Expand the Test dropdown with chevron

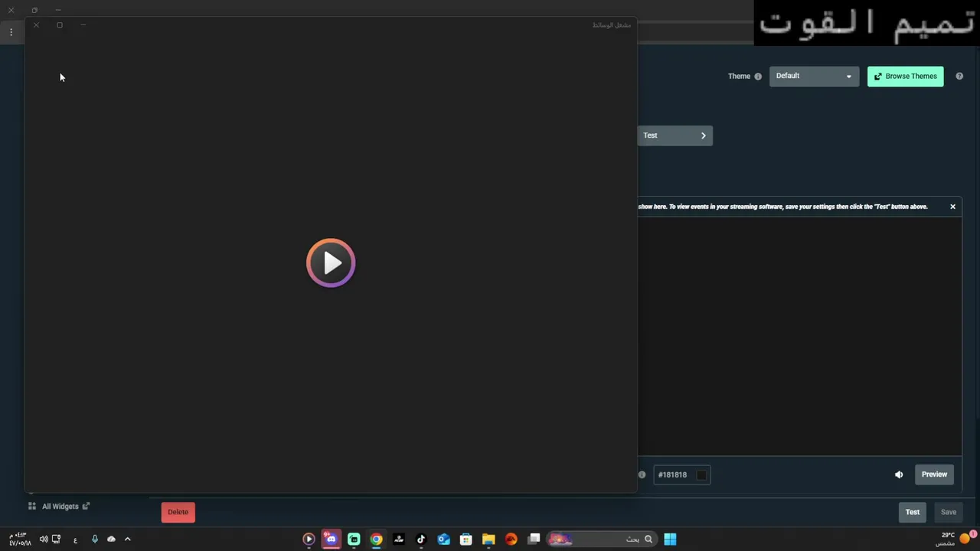[675, 135]
